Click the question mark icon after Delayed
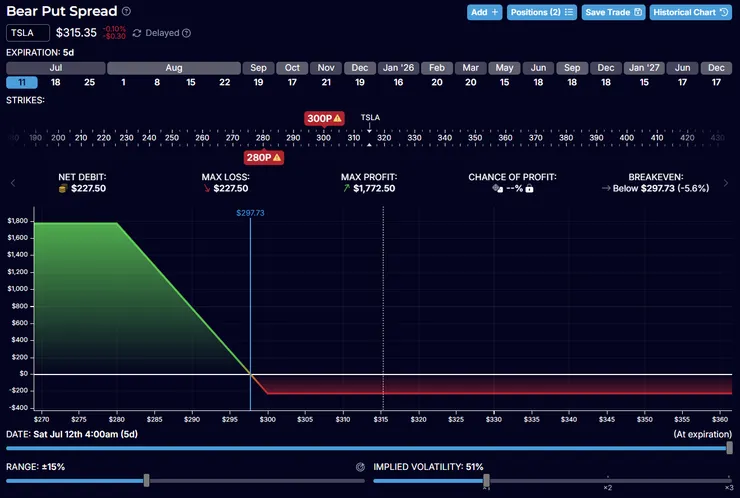The width and height of the screenshot is (740, 498). pyautogui.click(x=186, y=33)
